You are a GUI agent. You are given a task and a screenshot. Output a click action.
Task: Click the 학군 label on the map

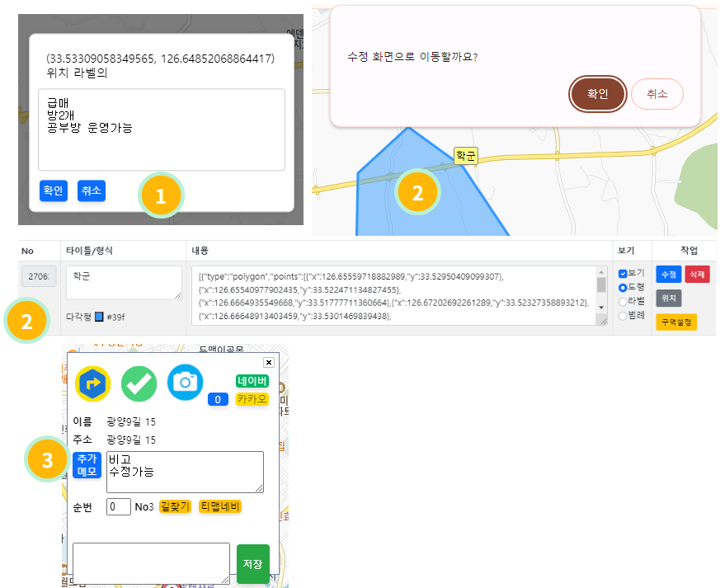pyautogui.click(x=466, y=155)
